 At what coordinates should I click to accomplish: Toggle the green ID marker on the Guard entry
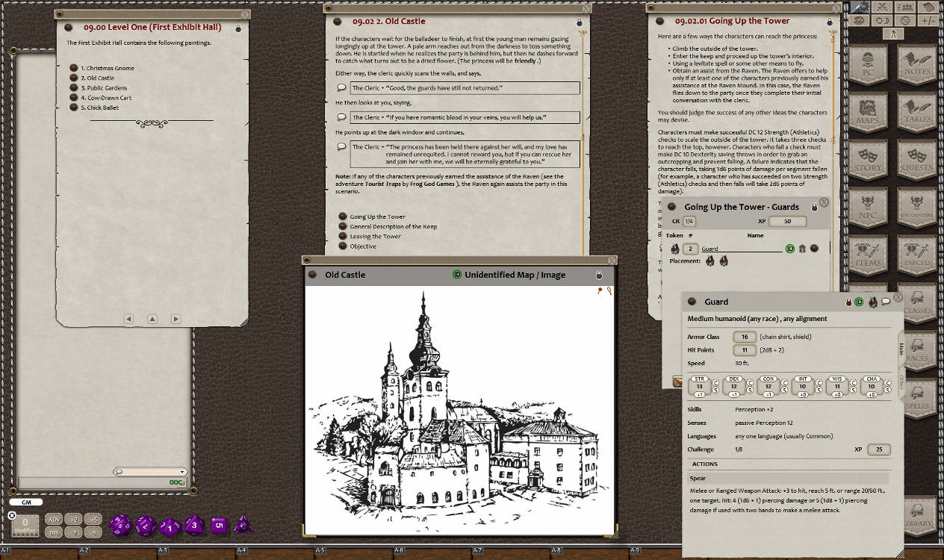tap(789, 249)
